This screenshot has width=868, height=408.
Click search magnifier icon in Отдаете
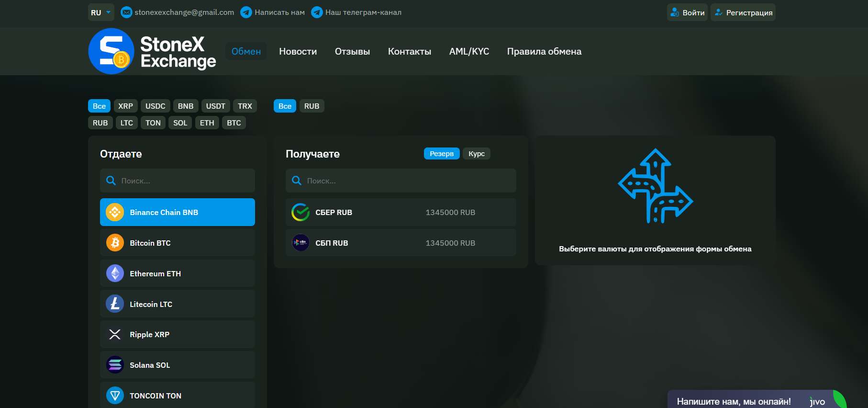pos(111,181)
